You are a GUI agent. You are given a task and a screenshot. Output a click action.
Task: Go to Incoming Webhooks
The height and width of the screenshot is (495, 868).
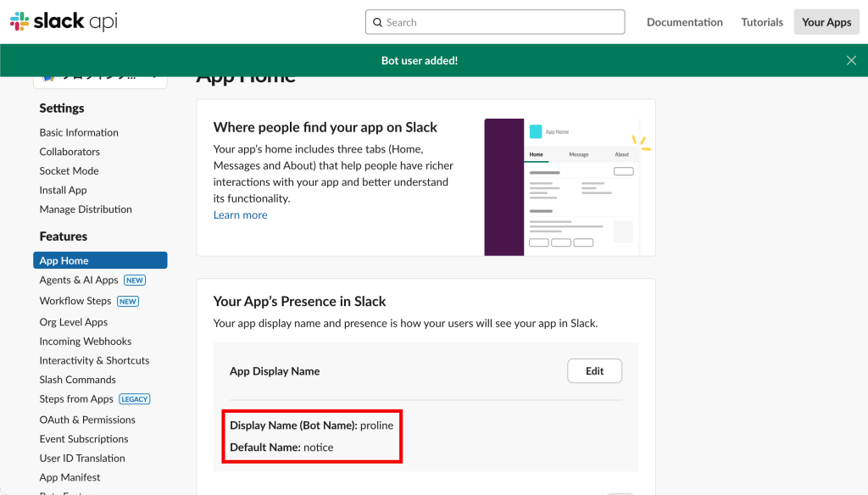(86, 342)
